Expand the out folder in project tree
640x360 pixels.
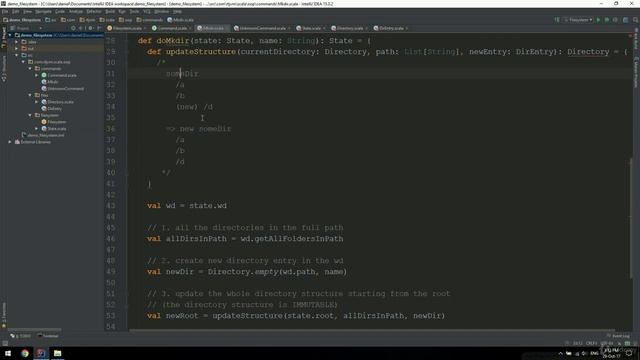pyautogui.click(x=17, y=49)
